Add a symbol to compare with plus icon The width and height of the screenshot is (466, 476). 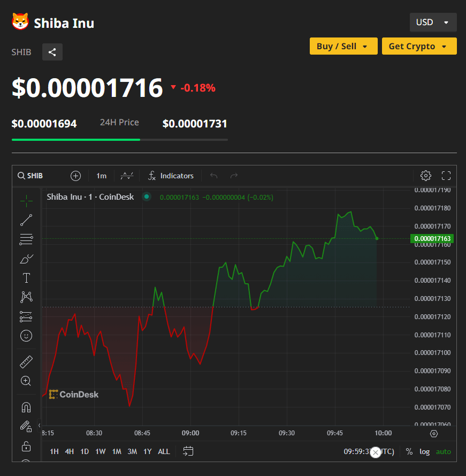(x=75, y=176)
